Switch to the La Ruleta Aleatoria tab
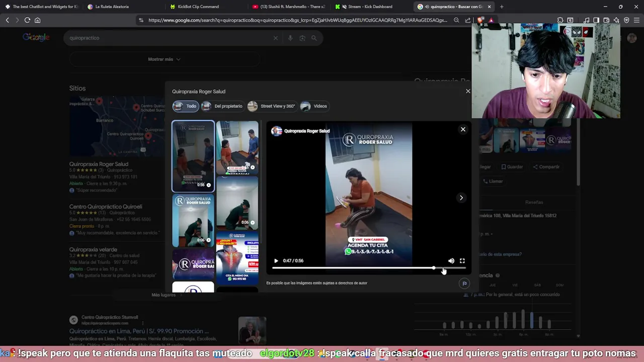Image resolution: width=644 pixels, height=362 pixels. pos(123,7)
